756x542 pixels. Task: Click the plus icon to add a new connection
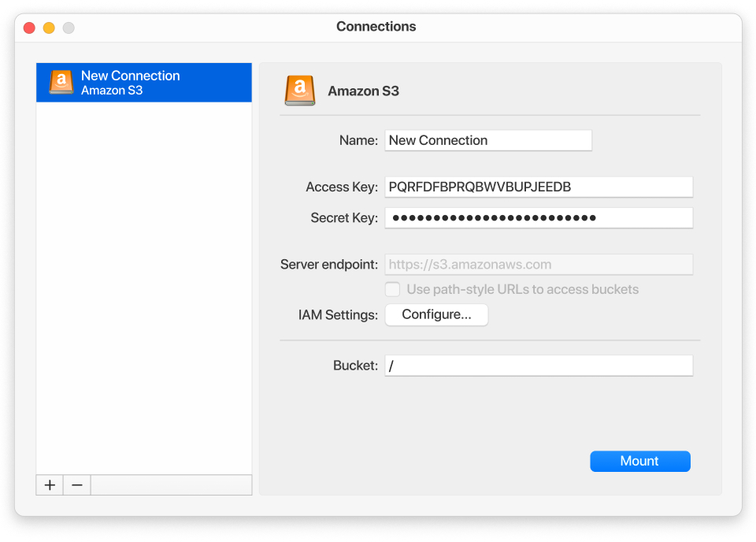click(49, 484)
